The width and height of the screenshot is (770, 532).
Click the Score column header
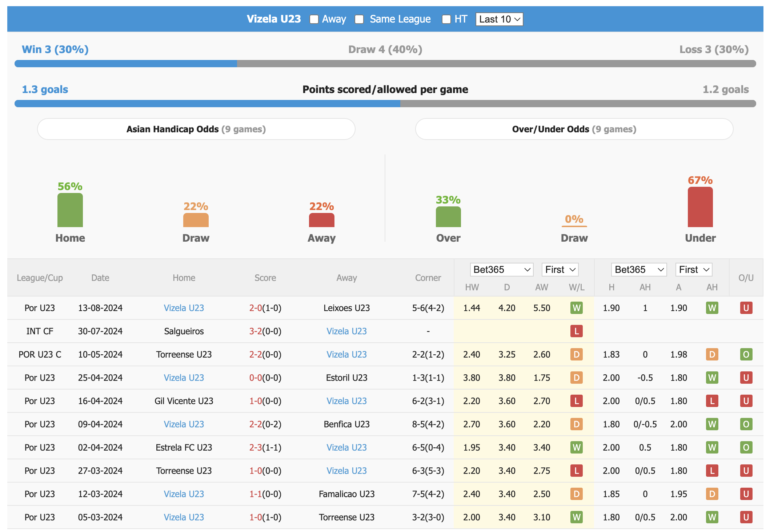pyautogui.click(x=265, y=278)
